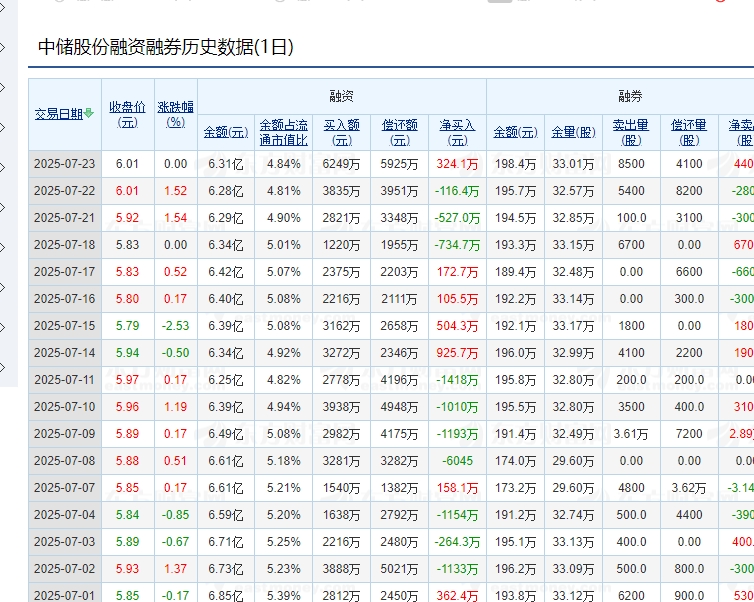Click the 33.17万 remaining volume cell
Image resolution: width=754 pixels, height=602 pixels.
573,326
